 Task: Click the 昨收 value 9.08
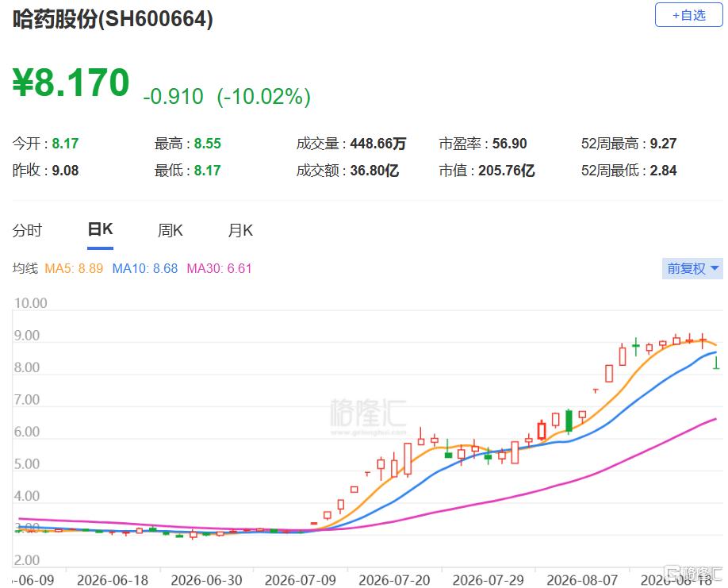[x=65, y=171]
